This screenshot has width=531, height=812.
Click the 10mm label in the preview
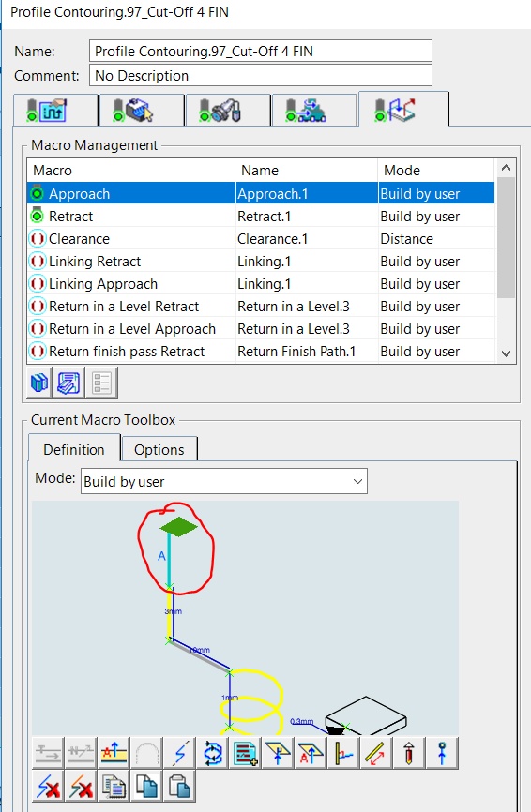(200, 650)
